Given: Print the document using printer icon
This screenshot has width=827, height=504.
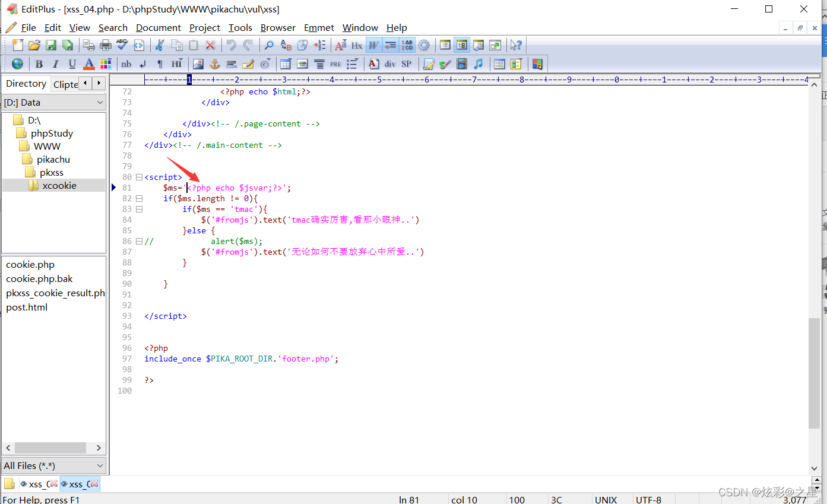Looking at the screenshot, I should tap(106, 45).
